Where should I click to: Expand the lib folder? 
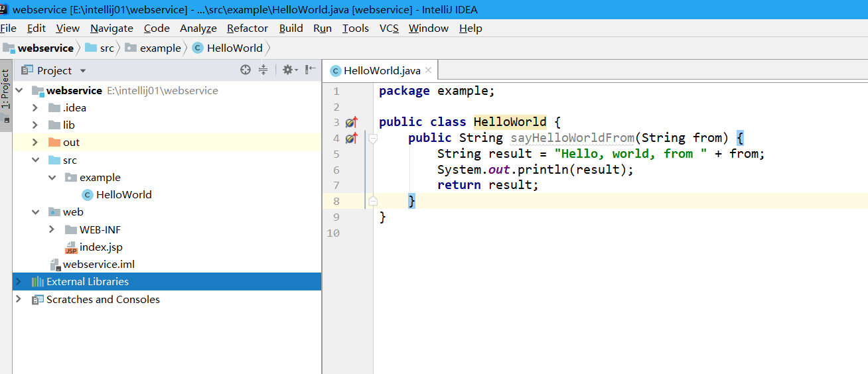coord(35,125)
